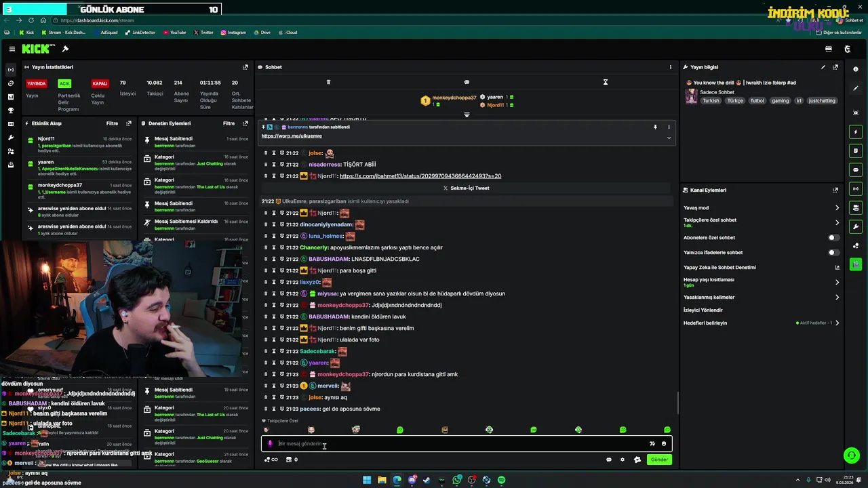Open emoji picker in message box
The height and width of the screenshot is (488, 868).
[664, 444]
